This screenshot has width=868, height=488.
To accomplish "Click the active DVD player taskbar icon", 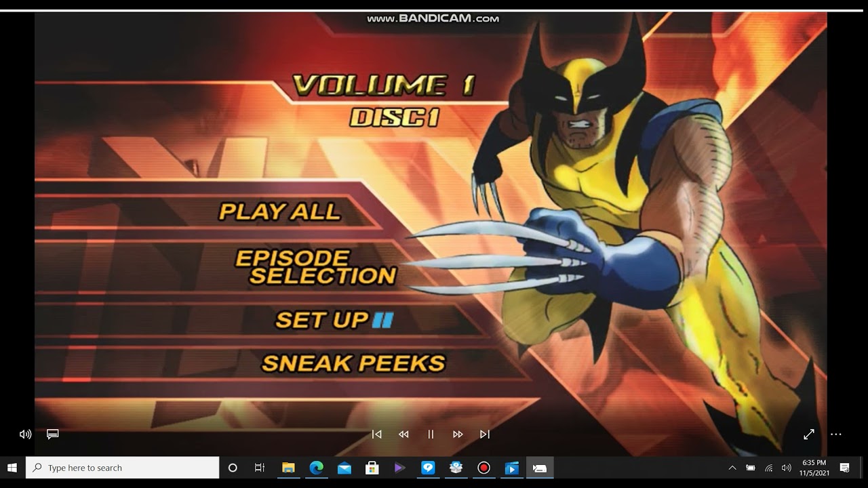I will 539,468.
